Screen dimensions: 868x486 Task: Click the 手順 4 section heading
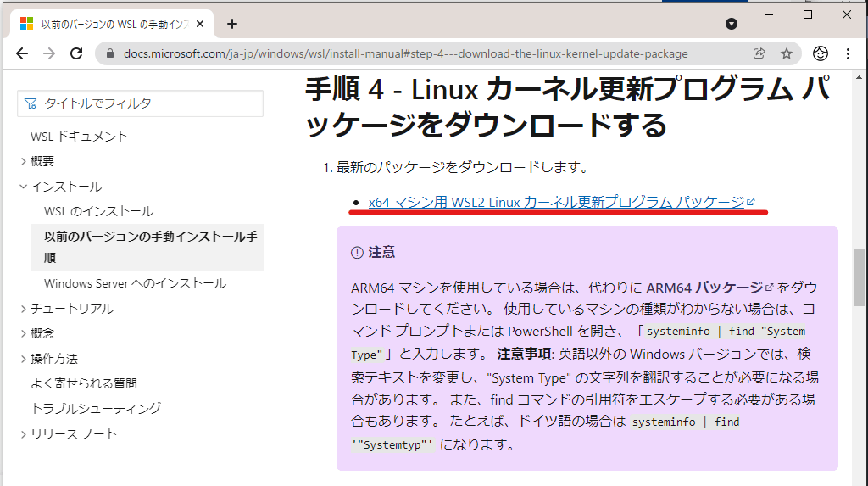(567, 106)
